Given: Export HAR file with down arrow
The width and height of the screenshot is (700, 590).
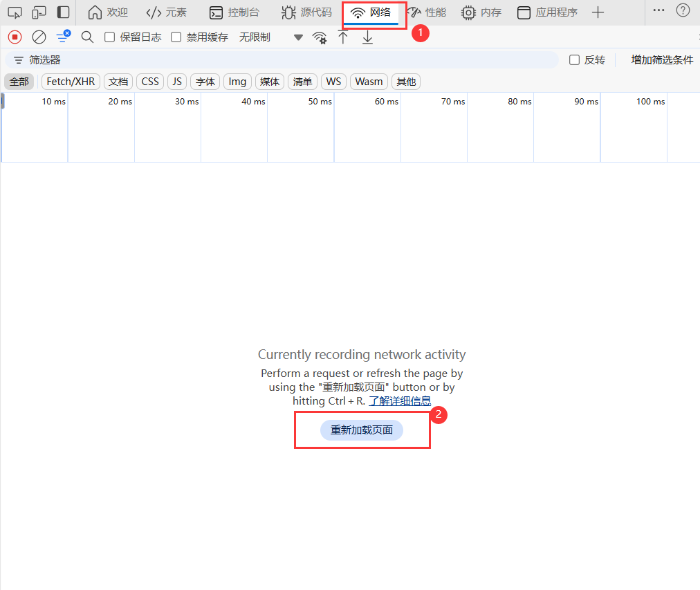Looking at the screenshot, I should (367, 37).
